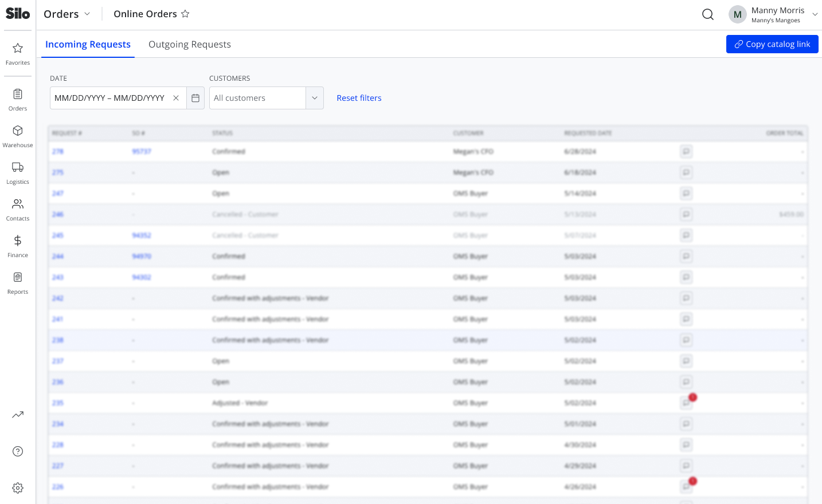822x504 pixels.
Task: Click the Reset filters link
Action: [x=359, y=98]
